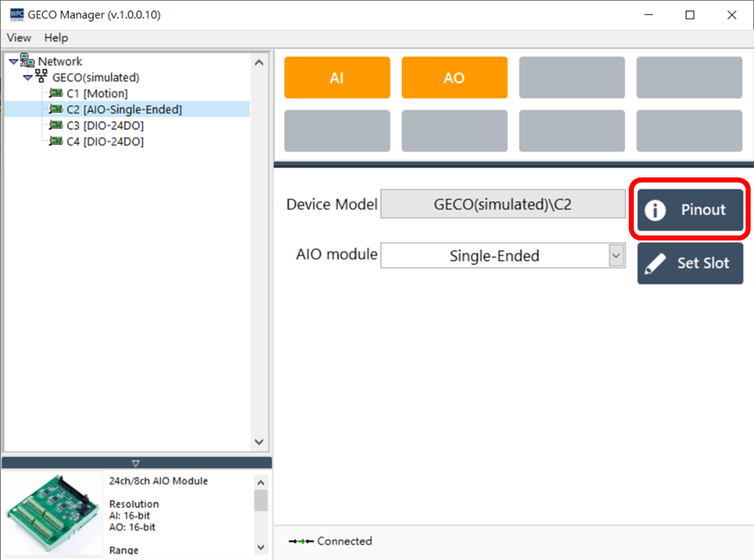Click the GECO(simulated) network icon
Image resolution: width=754 pixels, height=560 pixels.
(41, 77)
